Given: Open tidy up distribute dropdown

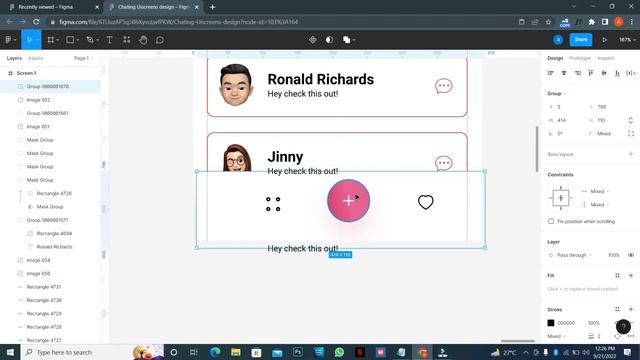Looking at the screenshot, I should [631, 73].
